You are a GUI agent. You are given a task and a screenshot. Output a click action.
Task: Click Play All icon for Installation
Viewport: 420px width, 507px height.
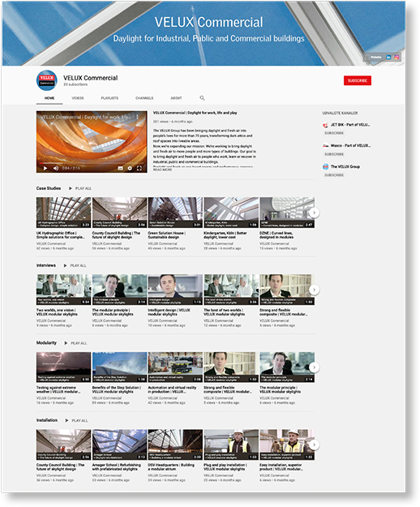click(x=66, y=420)
